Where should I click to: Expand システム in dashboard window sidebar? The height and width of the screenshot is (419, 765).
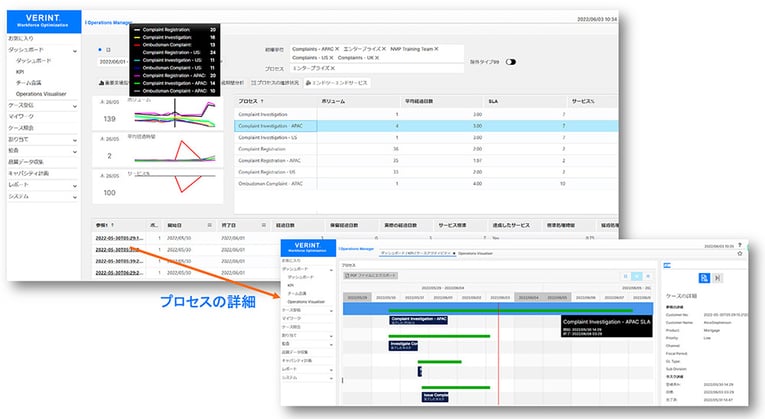pyautogui.click(x=75, y=197)
